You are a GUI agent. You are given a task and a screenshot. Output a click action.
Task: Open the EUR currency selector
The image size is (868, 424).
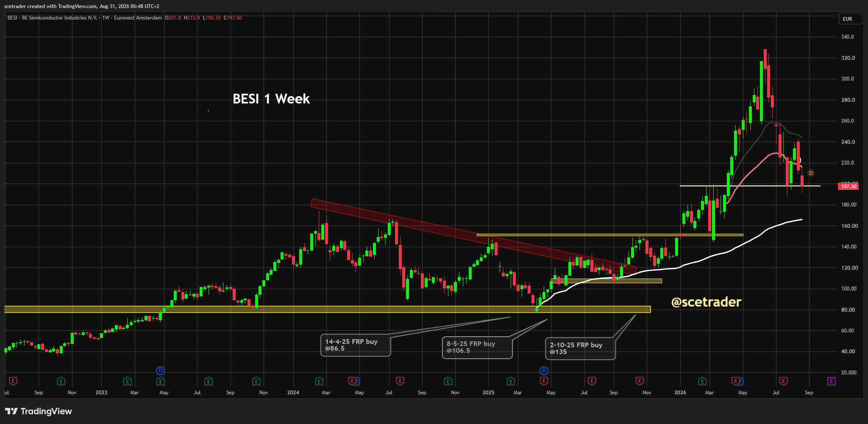[850, 19]
